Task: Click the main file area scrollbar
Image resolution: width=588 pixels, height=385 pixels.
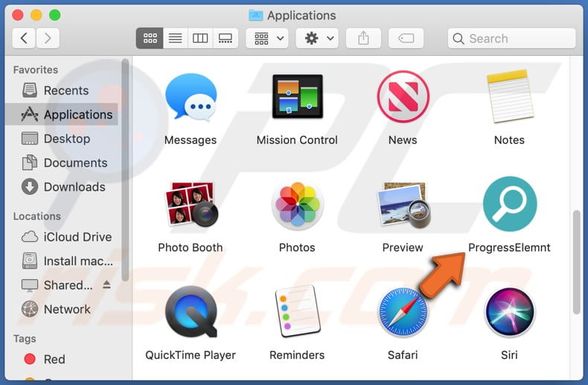Action: [x=577, y=262]
